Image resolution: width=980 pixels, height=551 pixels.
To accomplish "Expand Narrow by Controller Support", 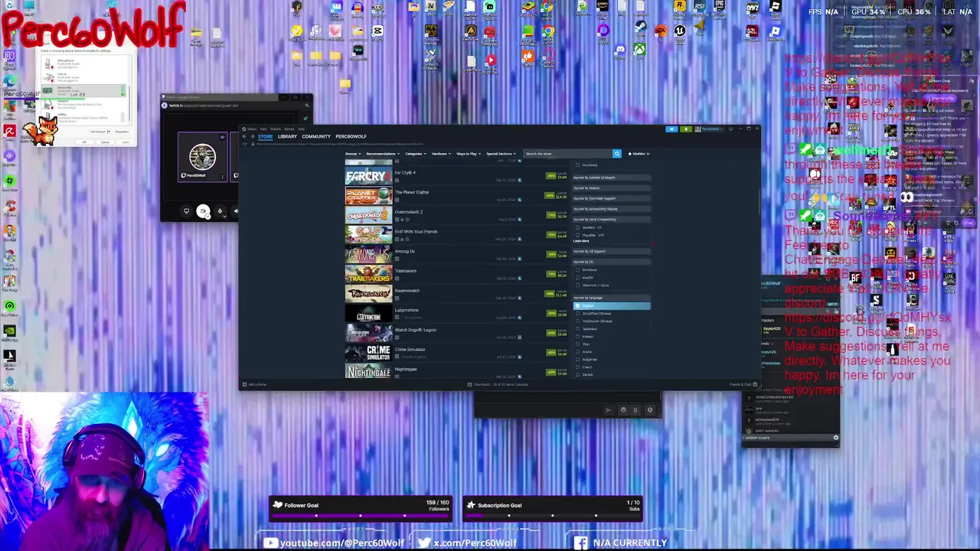I will pos(612,198).
